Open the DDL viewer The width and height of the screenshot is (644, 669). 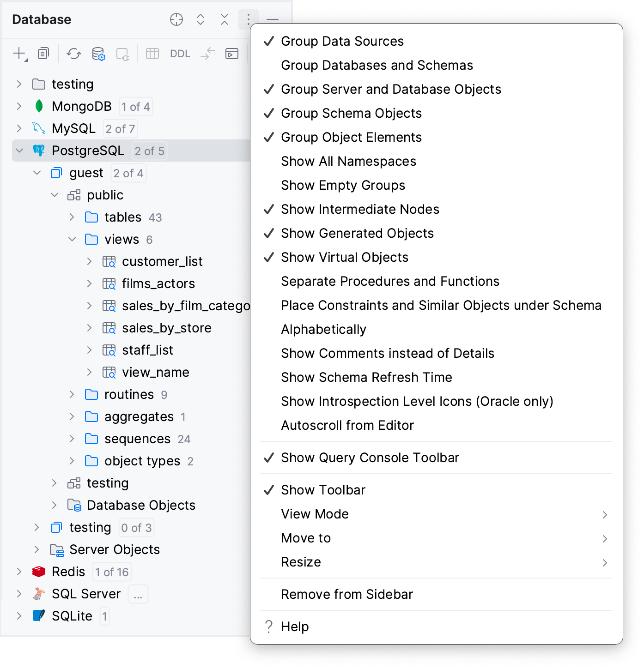click(179, 54)
